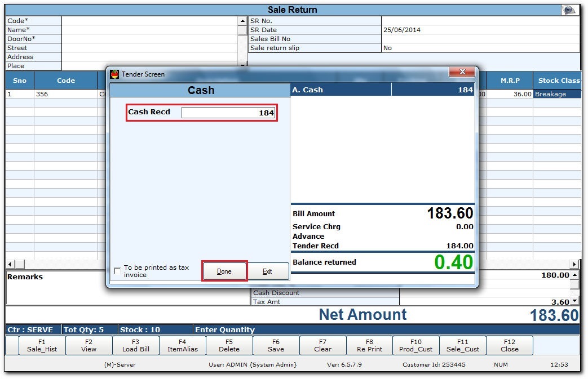Screen dimensions: 588x379
Task: Click the Sales Bill No field
Action: tap(480, 38)
